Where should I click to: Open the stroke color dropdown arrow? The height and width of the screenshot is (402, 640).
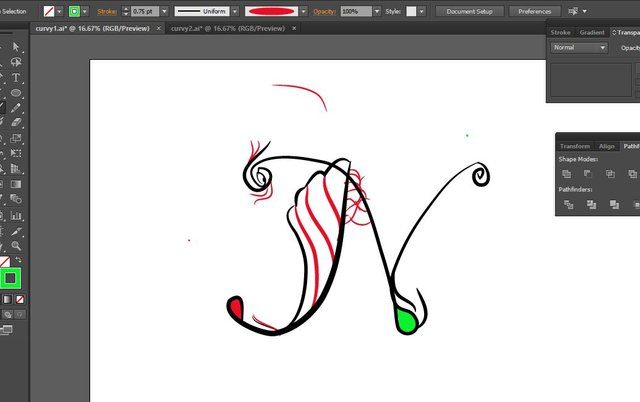pos(84,11)
